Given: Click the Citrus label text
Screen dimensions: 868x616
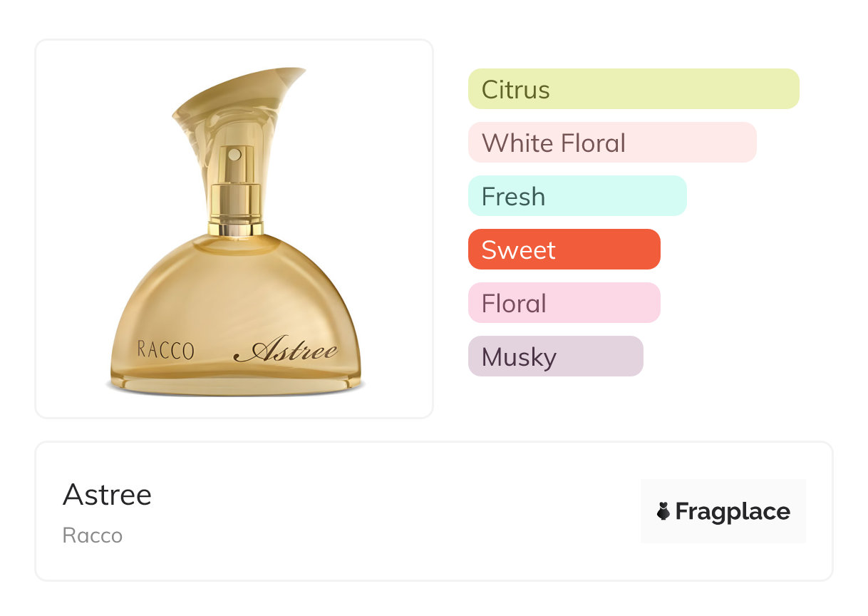Looking at the screenshot, I should pyautogui.click(x=515, y=90).
